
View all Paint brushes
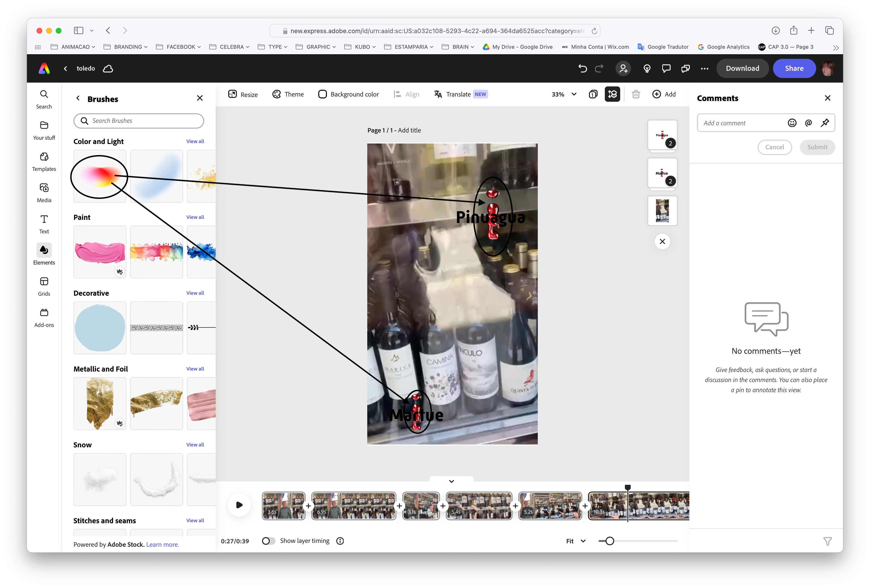pyautogui.click(x=195, y=217)
